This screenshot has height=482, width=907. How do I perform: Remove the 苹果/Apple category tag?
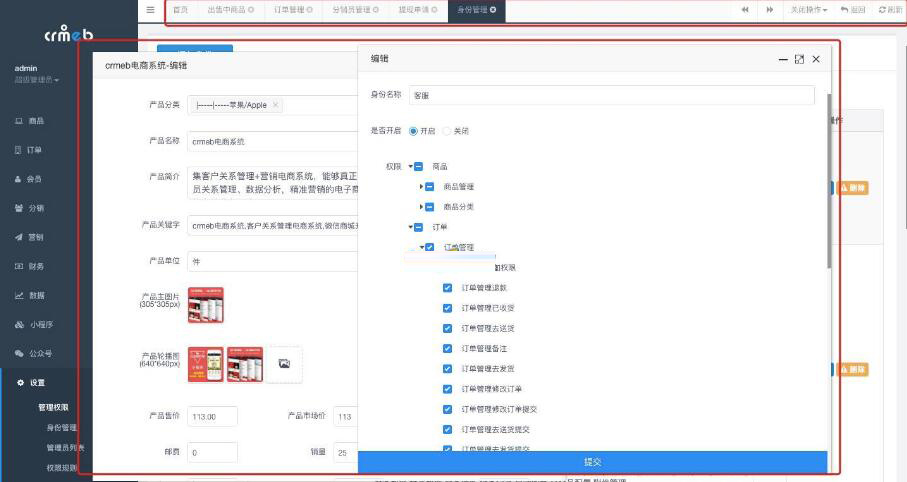[x=275, y=105]
